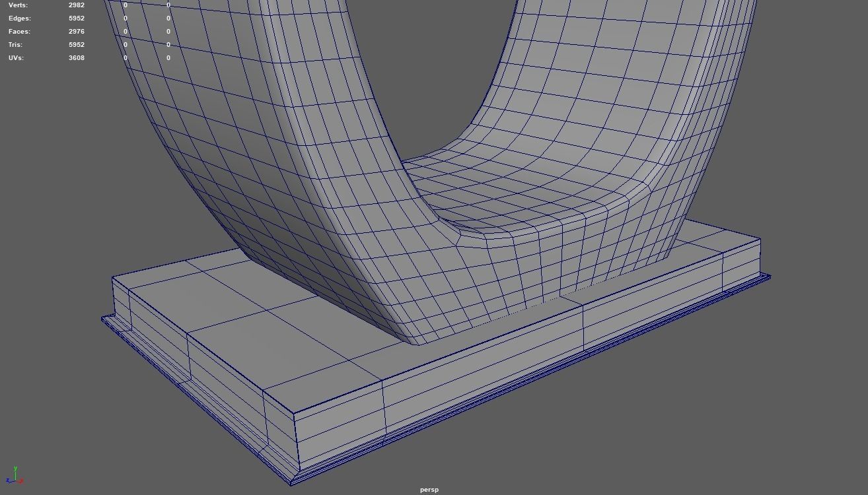Click the XYZ axis orientation gizmo
Viewport: 868px width, 495px height.
pyautogui.click(x=15, y=476)
